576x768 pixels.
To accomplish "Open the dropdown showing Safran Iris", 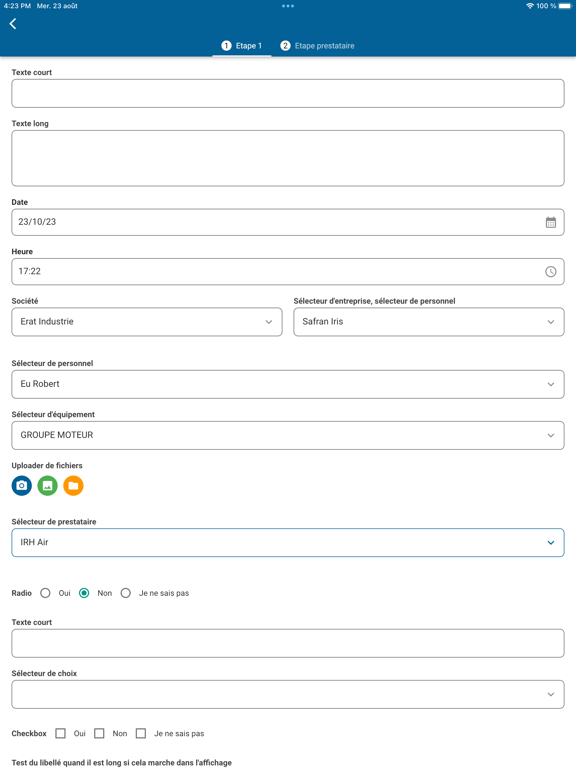I will tap(429, 322).
